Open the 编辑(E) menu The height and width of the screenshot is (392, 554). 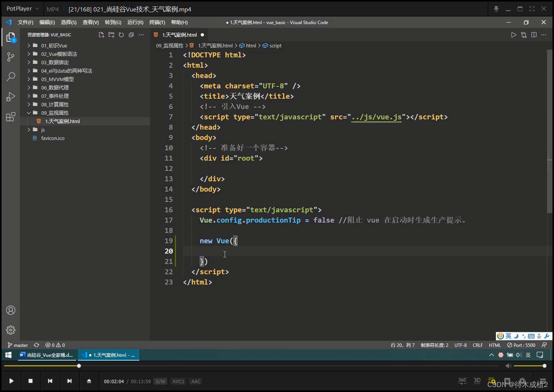click(x=47, y=23)
